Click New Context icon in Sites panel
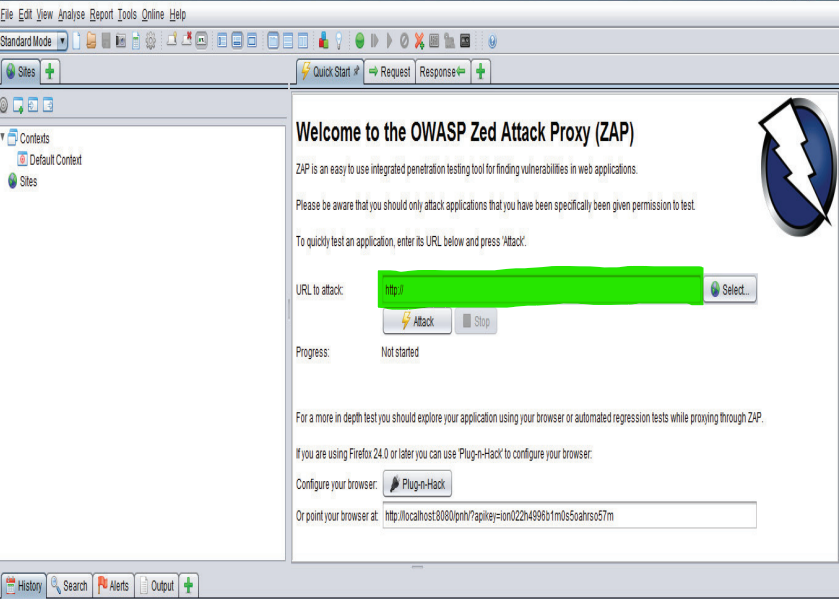This screenshot has width=839, height=599. coord(18,105)
